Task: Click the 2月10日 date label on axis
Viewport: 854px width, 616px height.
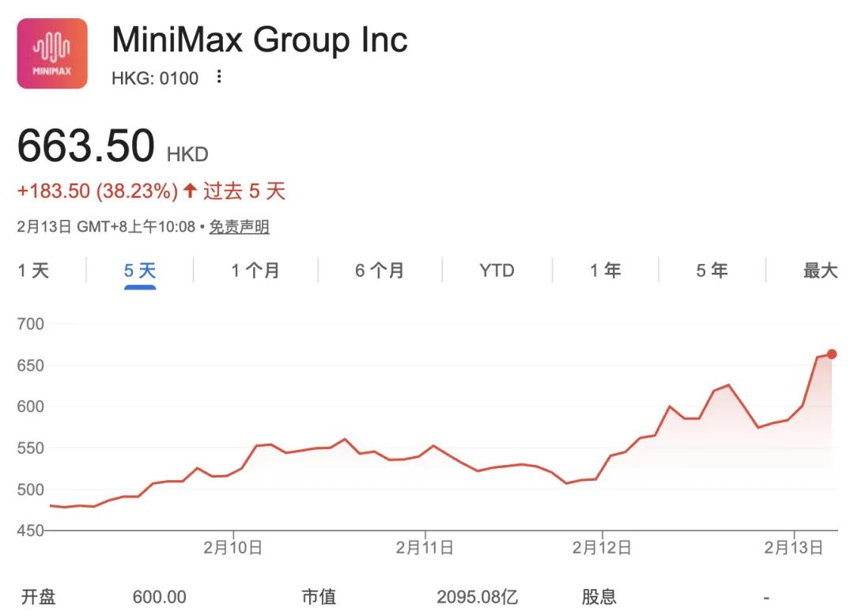Action: 233,547
